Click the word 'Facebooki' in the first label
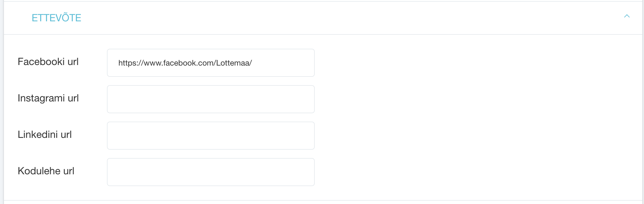The width and height of the screenshot is (644, 204). coord(41,62)
